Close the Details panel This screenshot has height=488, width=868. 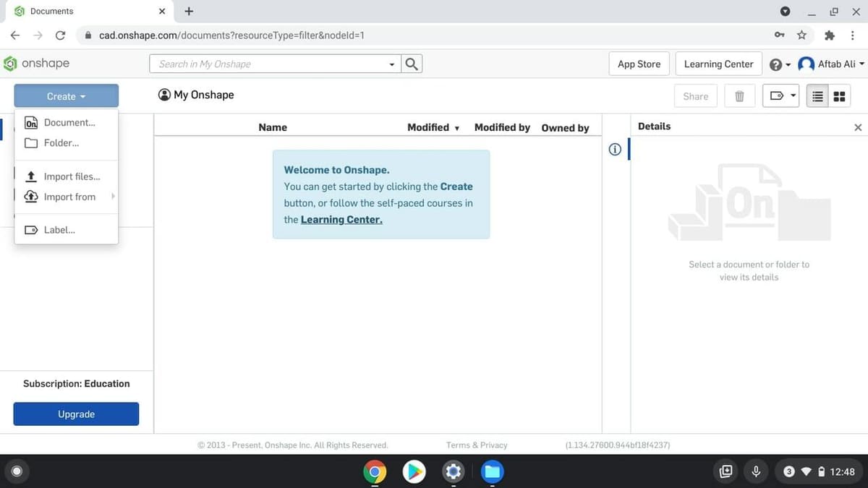(x=858, y=127)
